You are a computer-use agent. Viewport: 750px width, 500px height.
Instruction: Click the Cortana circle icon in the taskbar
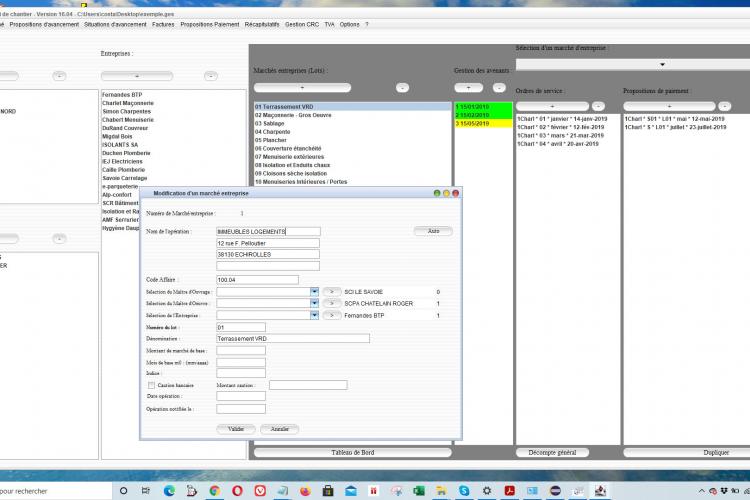tap(123, 491)
